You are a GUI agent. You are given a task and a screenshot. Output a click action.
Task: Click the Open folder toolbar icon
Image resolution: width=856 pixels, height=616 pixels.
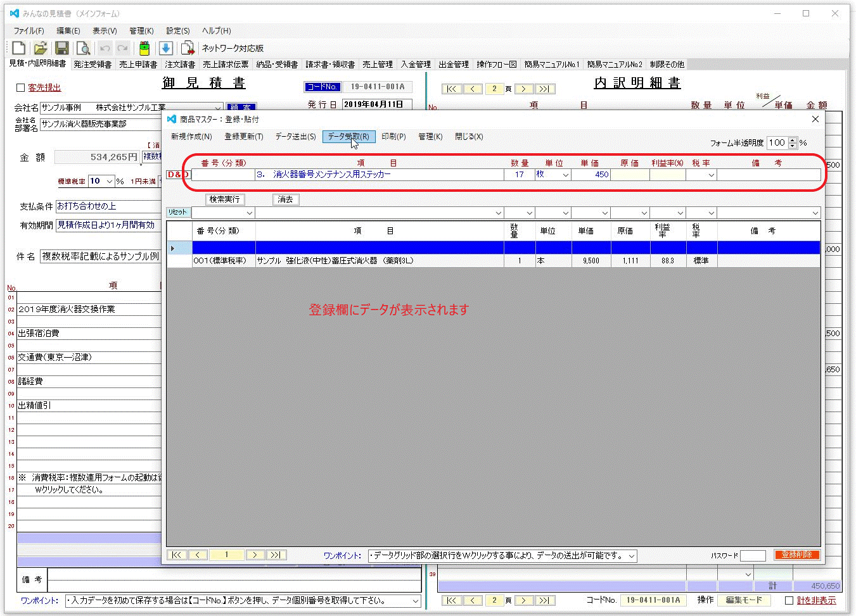[x=41, y=48]
